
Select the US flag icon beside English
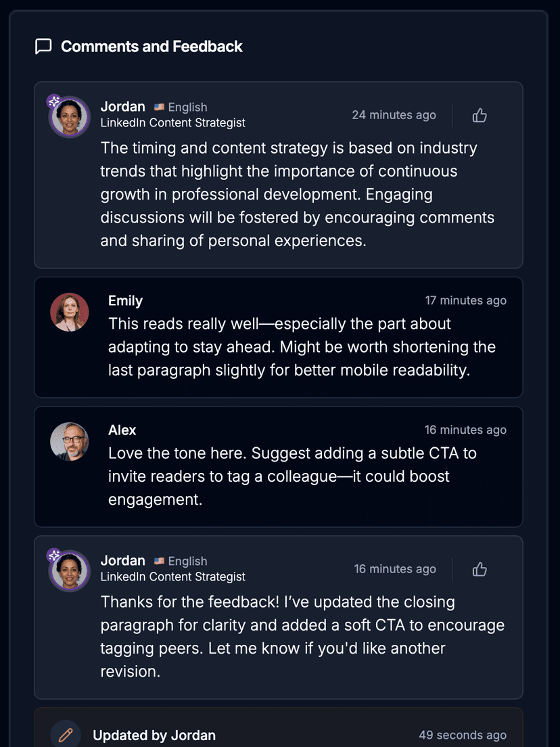158,107
